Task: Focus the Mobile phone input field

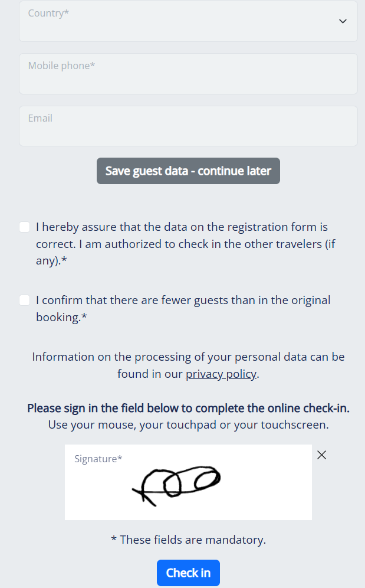Action: [x=188, y=74]
